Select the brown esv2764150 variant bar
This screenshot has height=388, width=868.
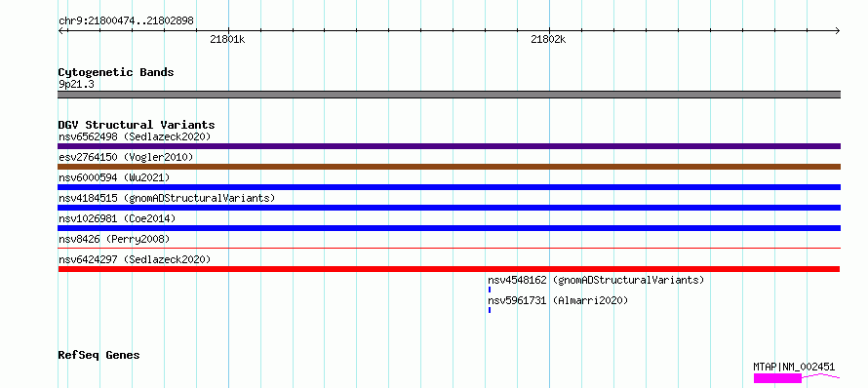[449, 167]
